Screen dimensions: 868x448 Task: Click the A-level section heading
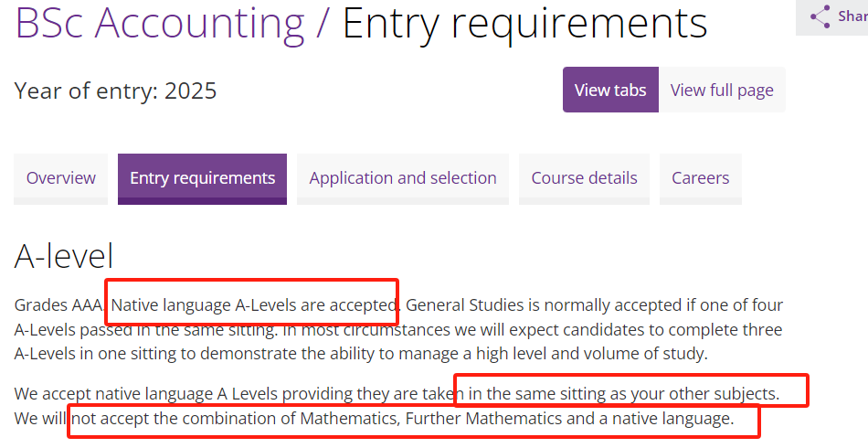(64, 256)
